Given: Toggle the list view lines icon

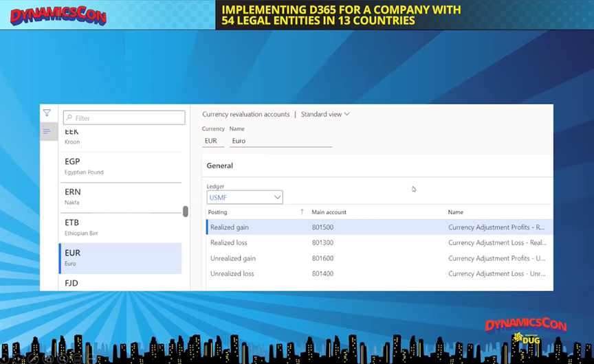Looking at the screenshot, I should click(x=47, y=131).
